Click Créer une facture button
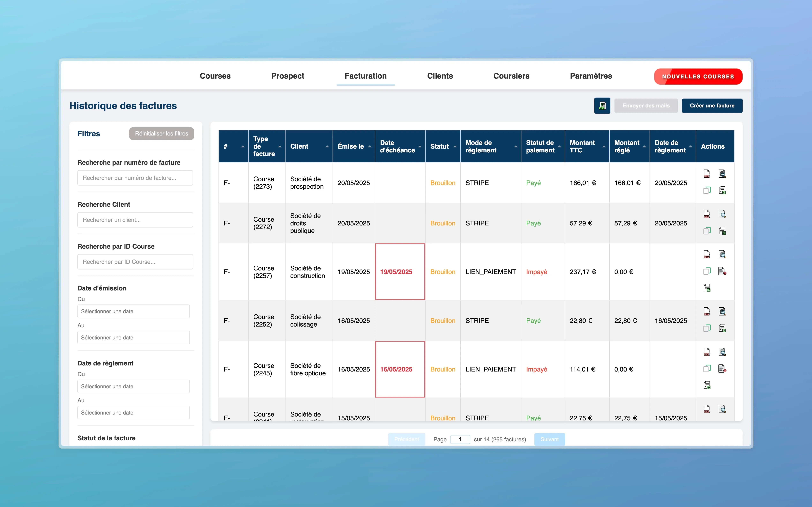812x507 pixels. coord(712,106)
